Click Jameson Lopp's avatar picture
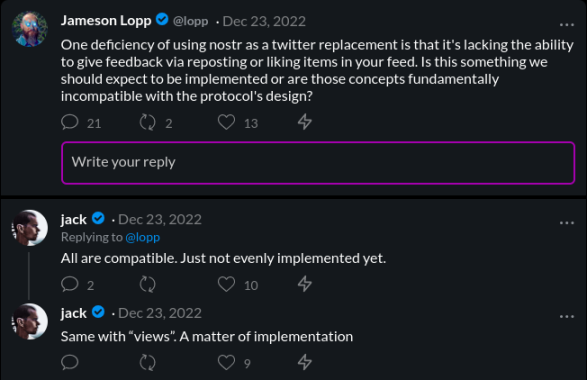The width and height of the screenshot is (587, 380). coord(30,29)
